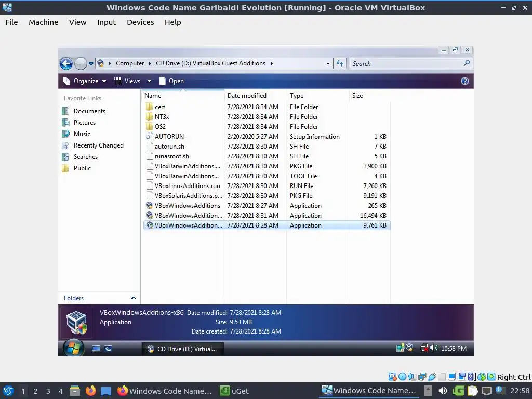532x399 pixels.
Task: Select CD Drive (D:) breadcrumb segment
Action: pyautogui.click(x=210, y=63)
